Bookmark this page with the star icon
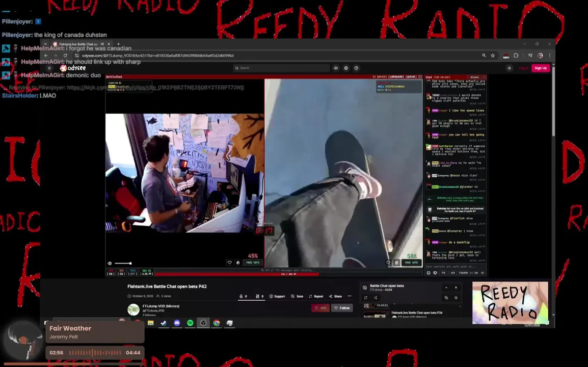 point(493,56)
